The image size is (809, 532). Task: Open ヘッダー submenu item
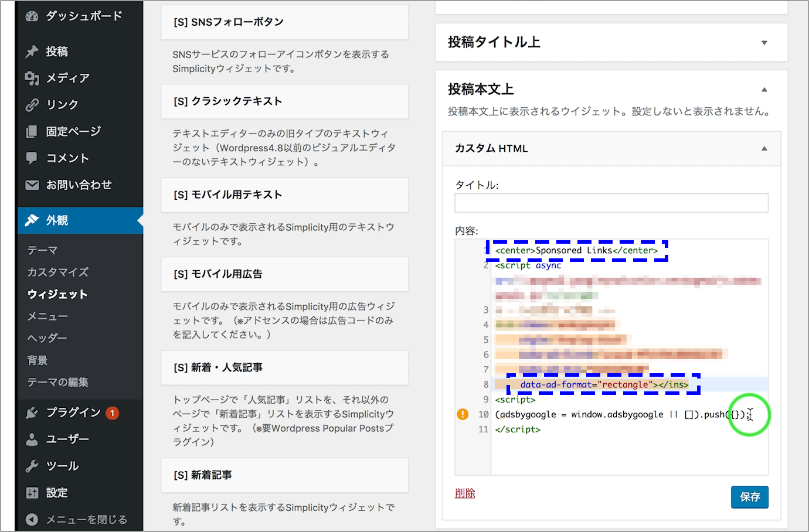pos(47,339)
